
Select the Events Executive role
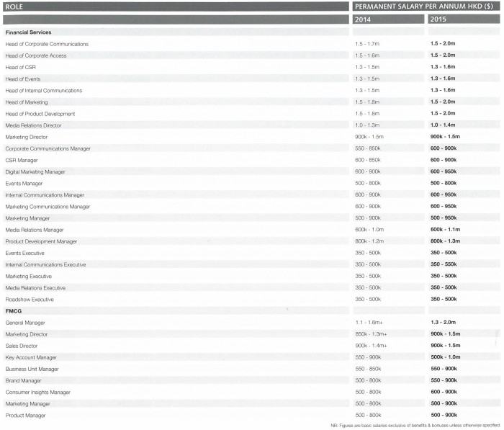click(24, 253)
